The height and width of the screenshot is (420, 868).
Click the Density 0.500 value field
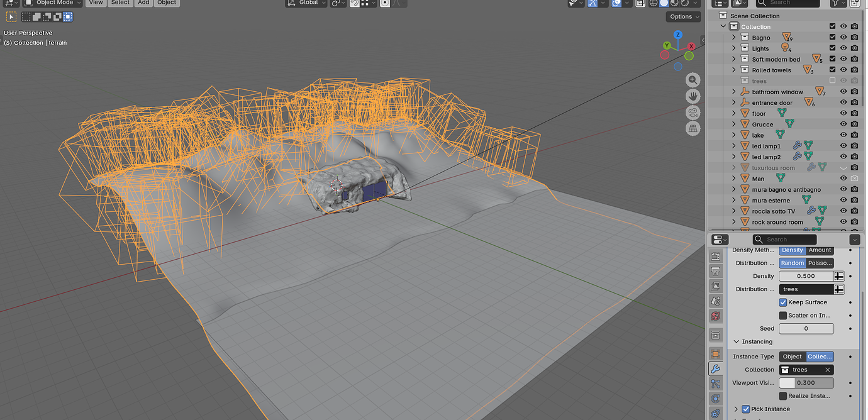pyautogui.click(x=806, y=276)
